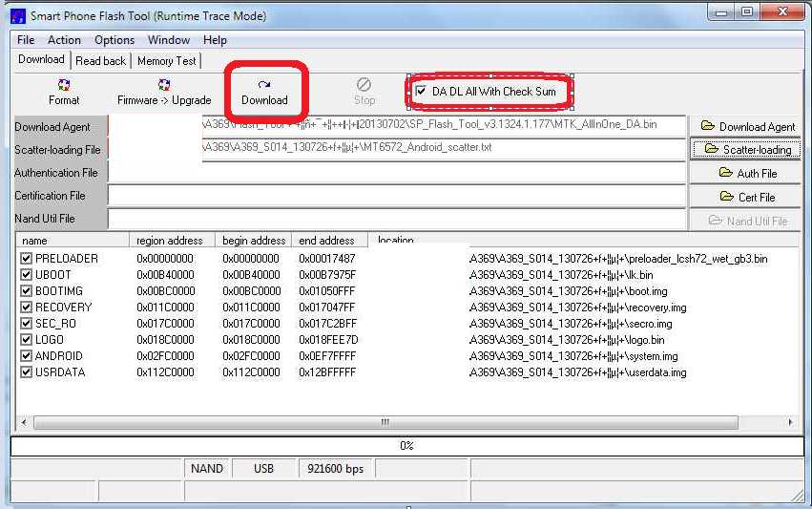Click the NAND status bar cell
The height and width of the screenshot is (509, 812).
[207, 469]
